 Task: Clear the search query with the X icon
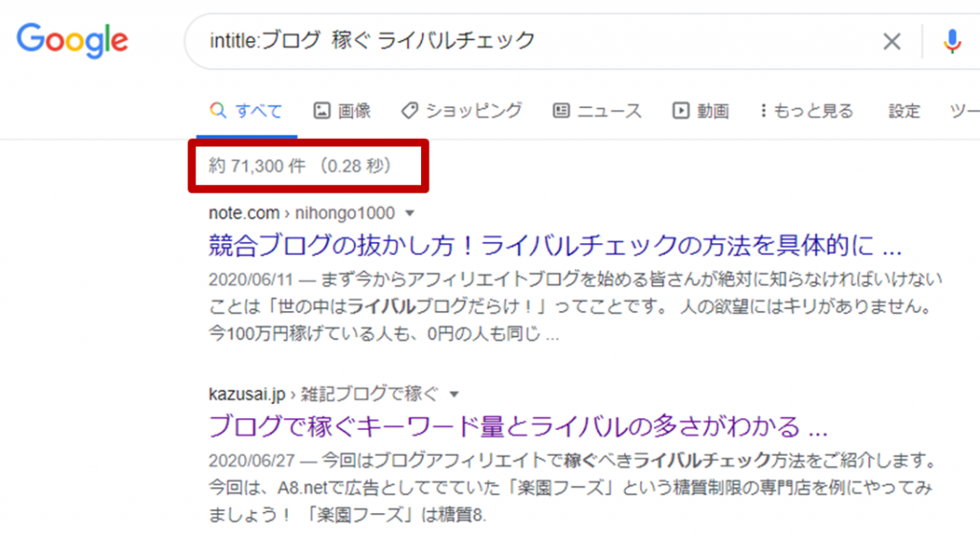click(891, 41)
